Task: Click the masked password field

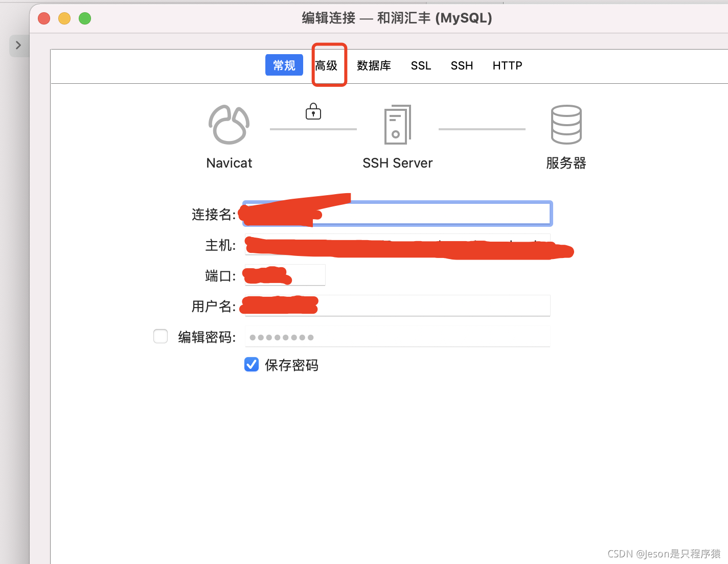Action: 398,337
